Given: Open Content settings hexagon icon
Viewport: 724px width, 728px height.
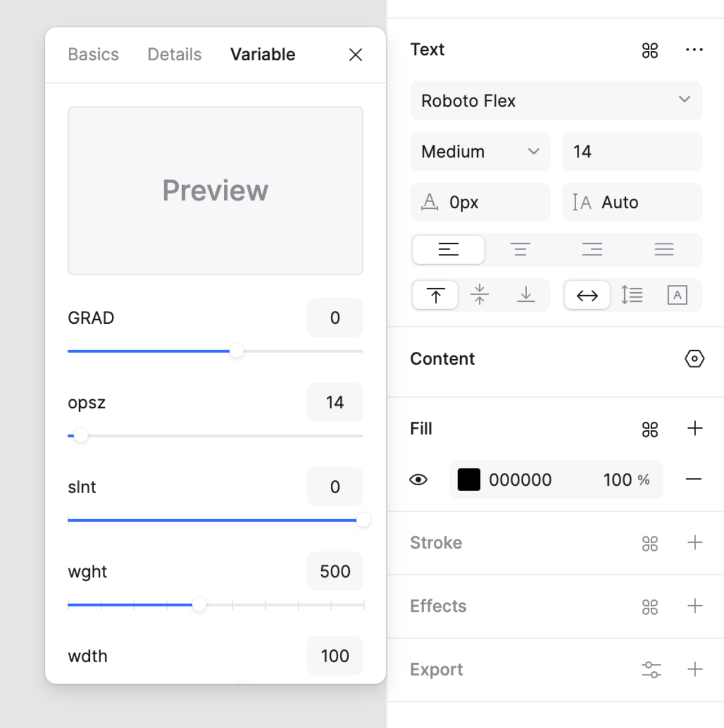Looking at the screenshot, I should 694,359.
